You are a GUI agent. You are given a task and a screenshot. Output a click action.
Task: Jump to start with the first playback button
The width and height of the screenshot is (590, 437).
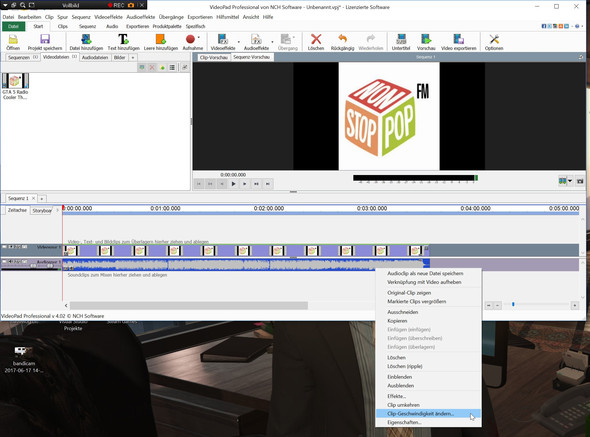click(199, 184)
